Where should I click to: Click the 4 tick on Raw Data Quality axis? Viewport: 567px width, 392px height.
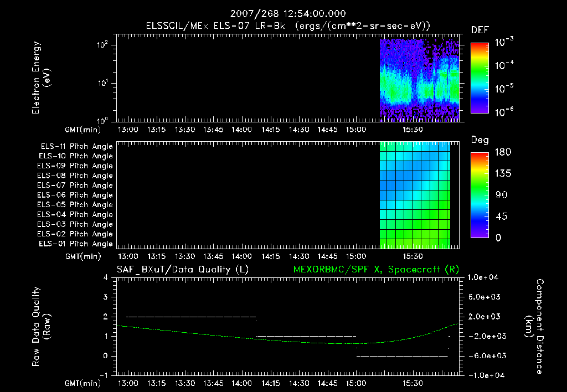[x=106, y=278]
